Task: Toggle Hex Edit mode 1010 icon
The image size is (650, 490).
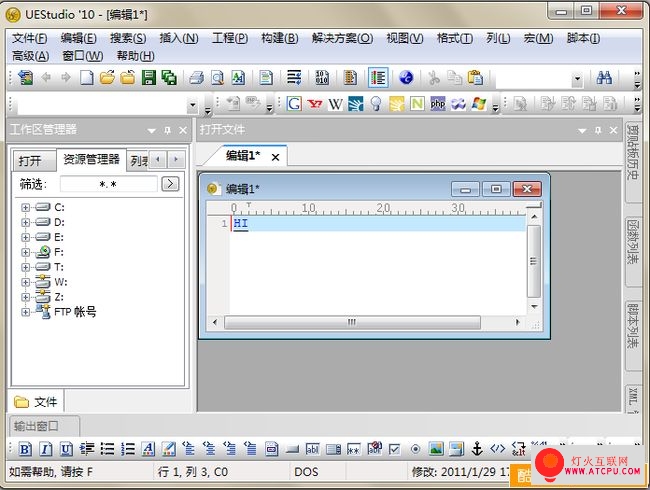Action: [322, 78]
